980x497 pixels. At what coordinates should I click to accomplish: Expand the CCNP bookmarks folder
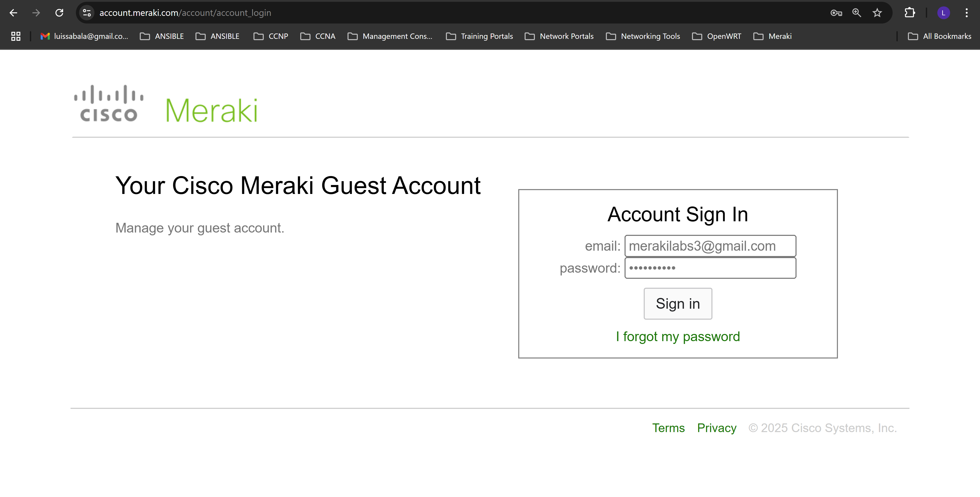coord(271,36)
